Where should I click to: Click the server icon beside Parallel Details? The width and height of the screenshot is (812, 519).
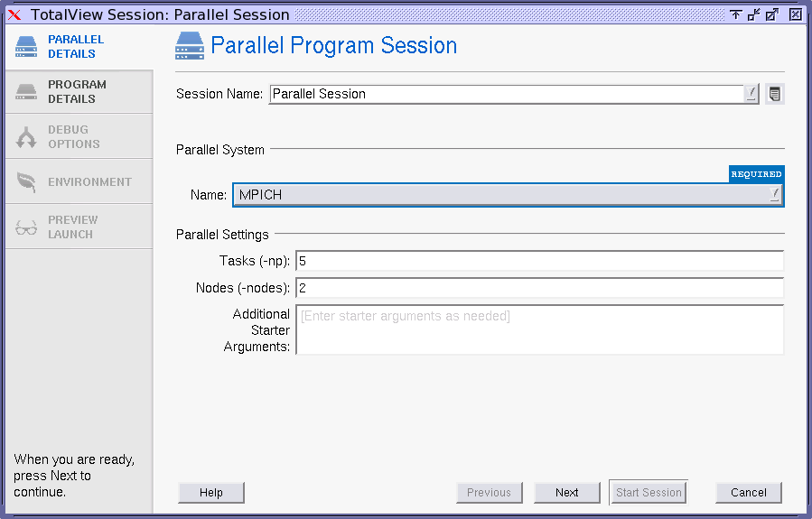click(26, 47)
